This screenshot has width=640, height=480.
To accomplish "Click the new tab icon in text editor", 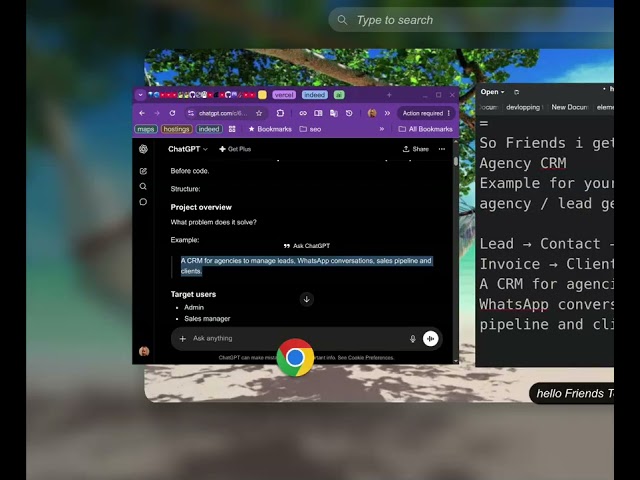I will (x=517, y=92).
